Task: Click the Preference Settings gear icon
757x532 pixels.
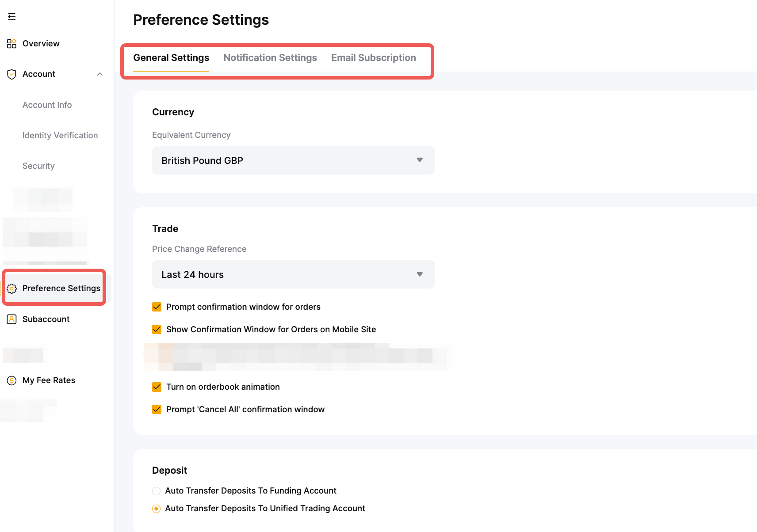Action: coord(12,289)
